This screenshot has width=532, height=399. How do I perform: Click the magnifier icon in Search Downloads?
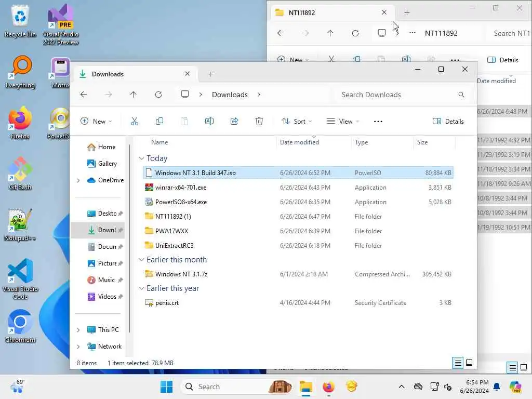point(461,95)
